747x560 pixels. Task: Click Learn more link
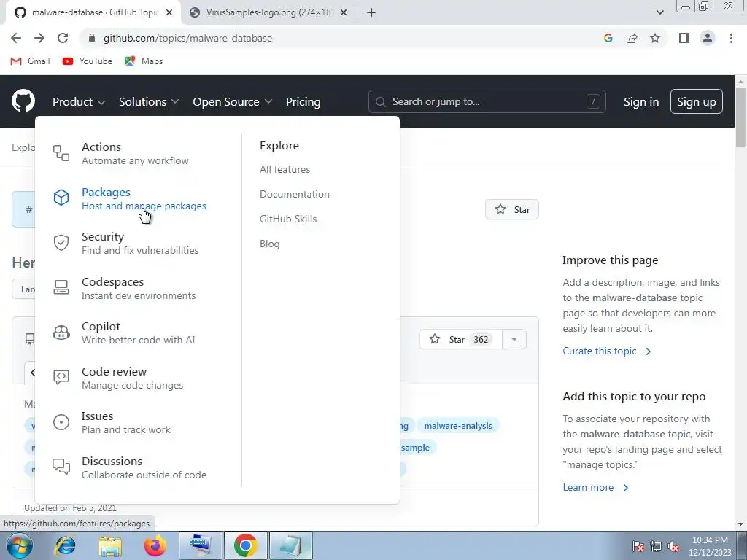595,487
